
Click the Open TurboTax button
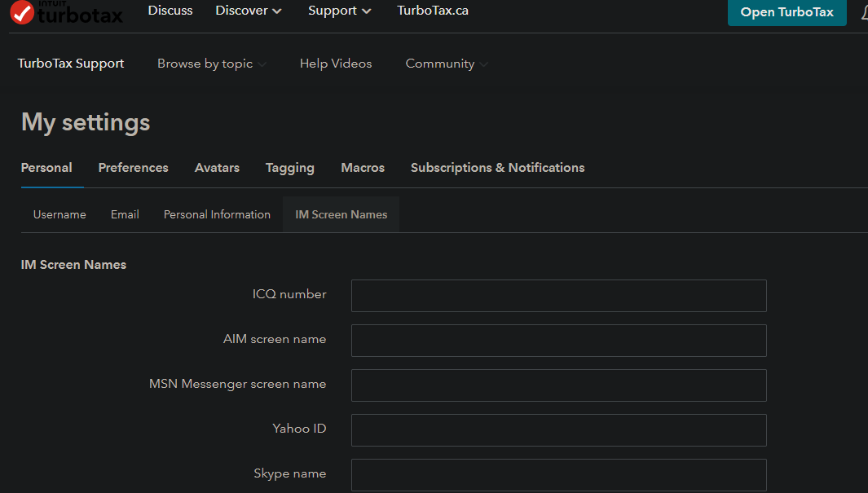pos(786,12)
